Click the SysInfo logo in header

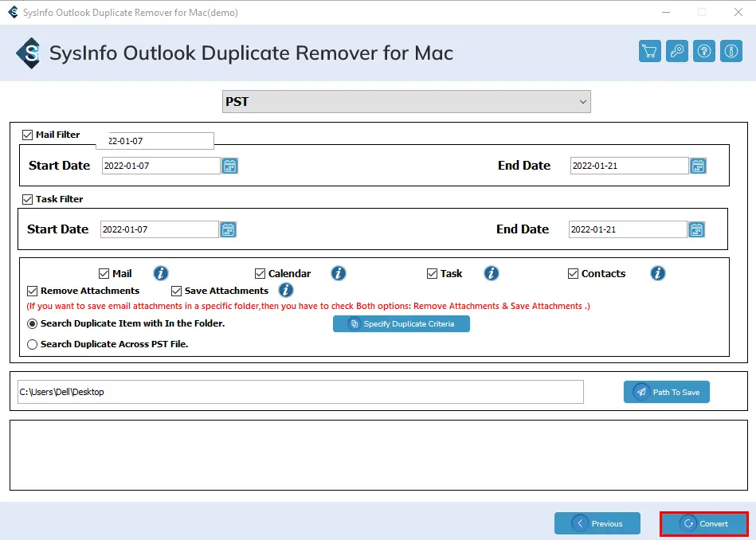[x=28, y=53]
